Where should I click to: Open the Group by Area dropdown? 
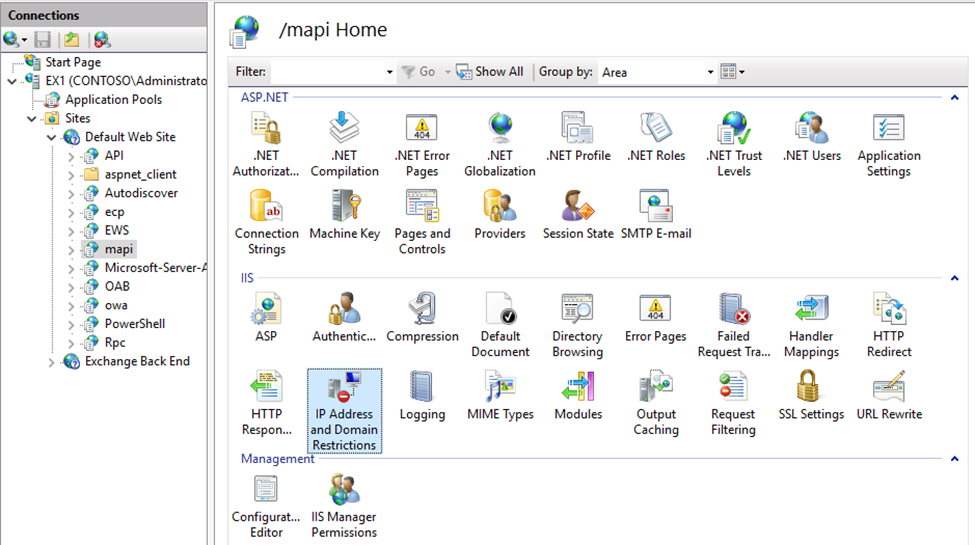[x=710, y=72]
